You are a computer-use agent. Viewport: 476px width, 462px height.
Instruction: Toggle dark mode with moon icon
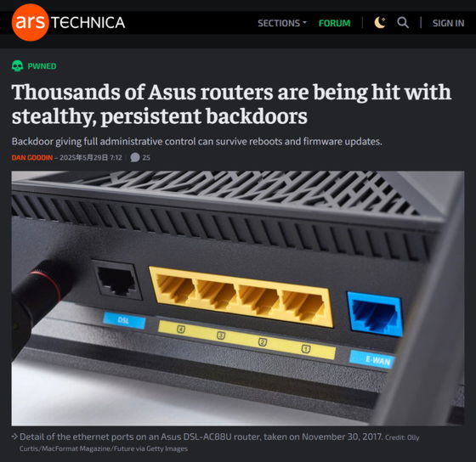380,23
